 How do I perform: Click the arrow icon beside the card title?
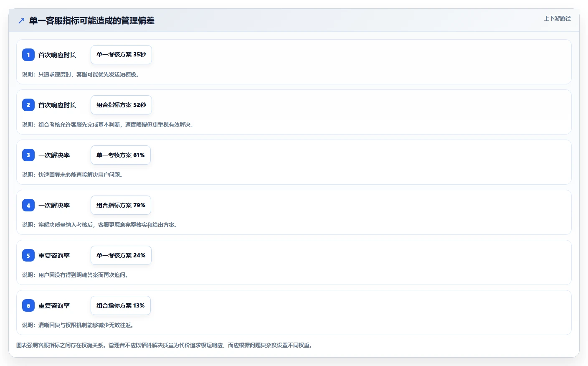[x=21, y=20]
